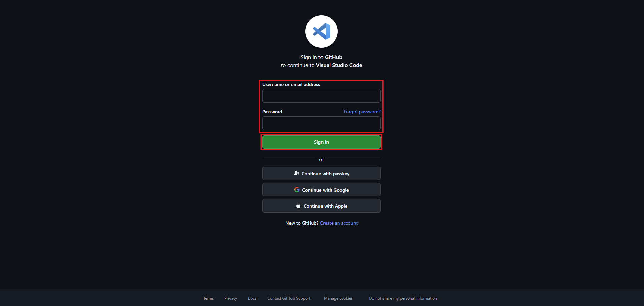The image size is (644, 306).
Task: Open the Privacy footer link
Action: pyautogui.click(x=231, y=298)
